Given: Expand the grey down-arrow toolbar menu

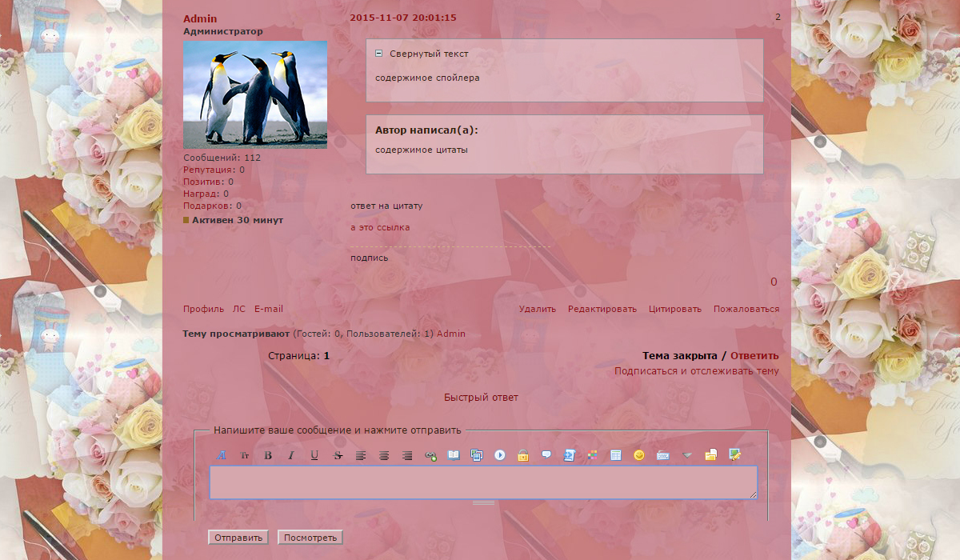Looking at the screenshot, I should (x=686, y=455).
